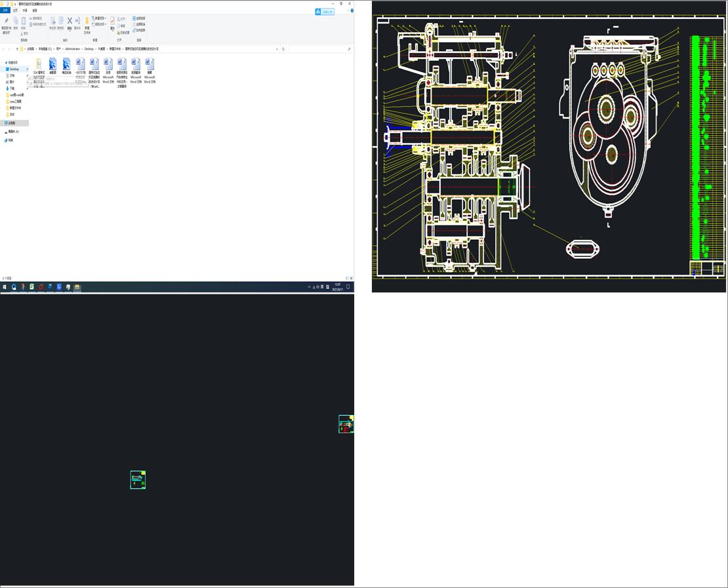Switch to the Share ribbon tab
This screenshot has width=728, height=588.
click(x=25, y=10)
